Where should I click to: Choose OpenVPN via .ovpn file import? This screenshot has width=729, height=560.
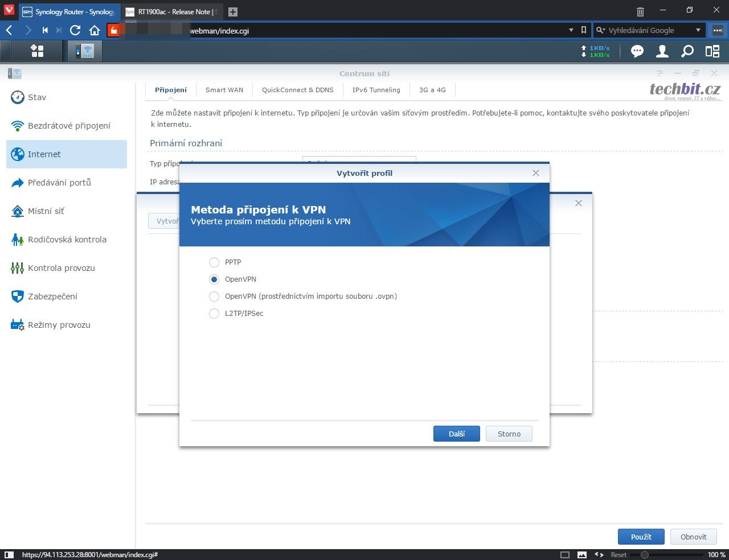(x=214, y=297)
